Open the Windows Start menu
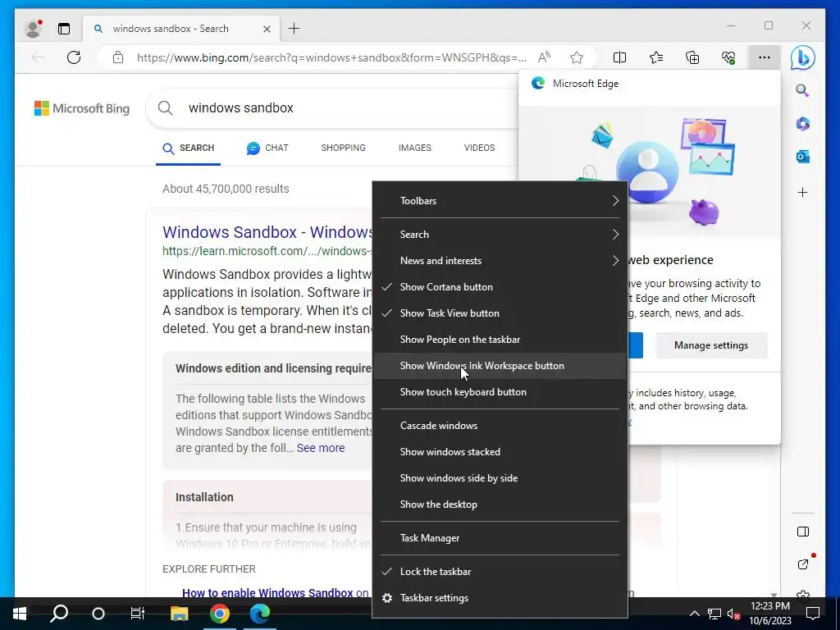The image size is (840, 630). pos(20,614)
